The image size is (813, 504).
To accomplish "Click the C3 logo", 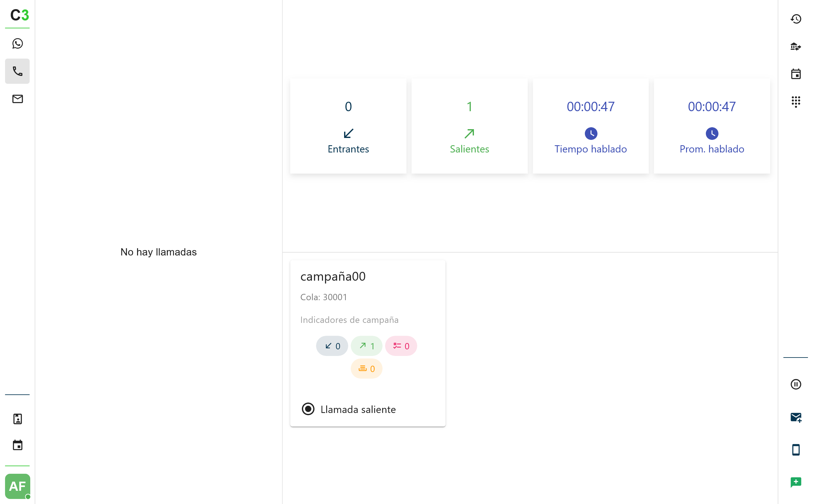I will click(19, 15).
